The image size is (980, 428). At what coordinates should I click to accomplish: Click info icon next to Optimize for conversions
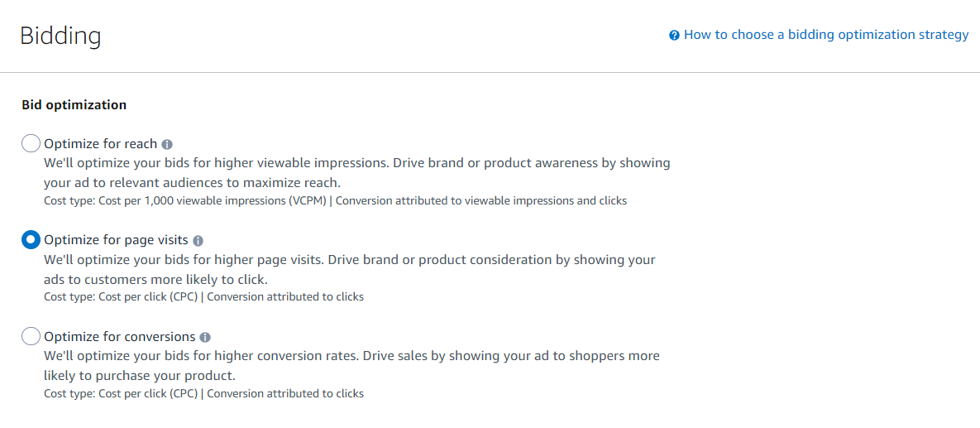(x=205, y=337)
